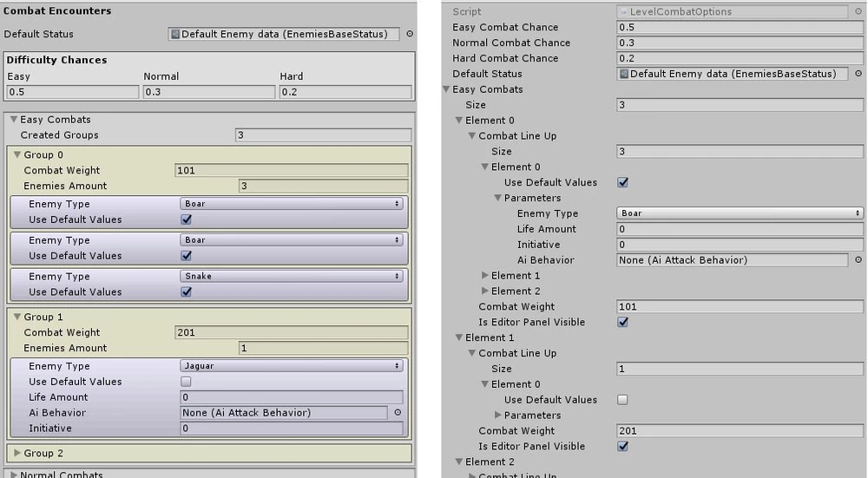The width and height of the screenshot is (868, 478).
Task: Click the Easy Combat Chance value field
Action: pos(740,28)
